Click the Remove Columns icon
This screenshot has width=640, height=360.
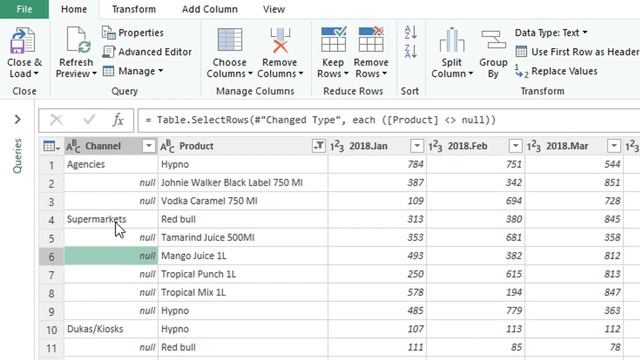(280, 40)
